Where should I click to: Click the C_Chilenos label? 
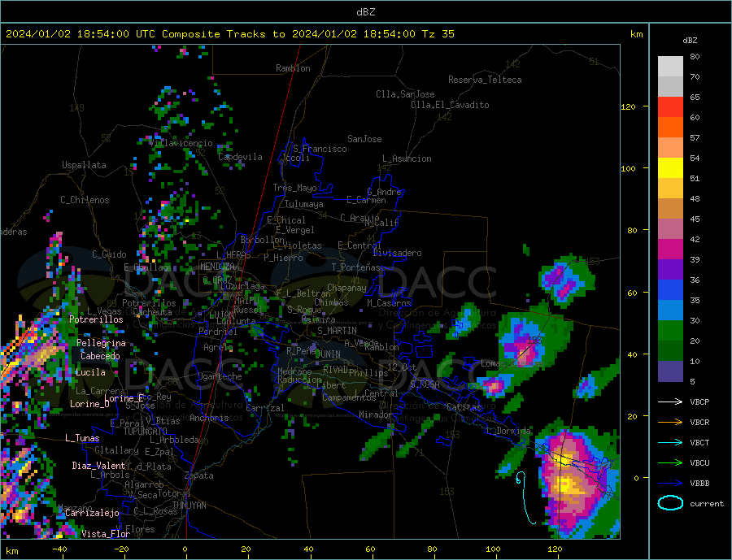(85, 200)
